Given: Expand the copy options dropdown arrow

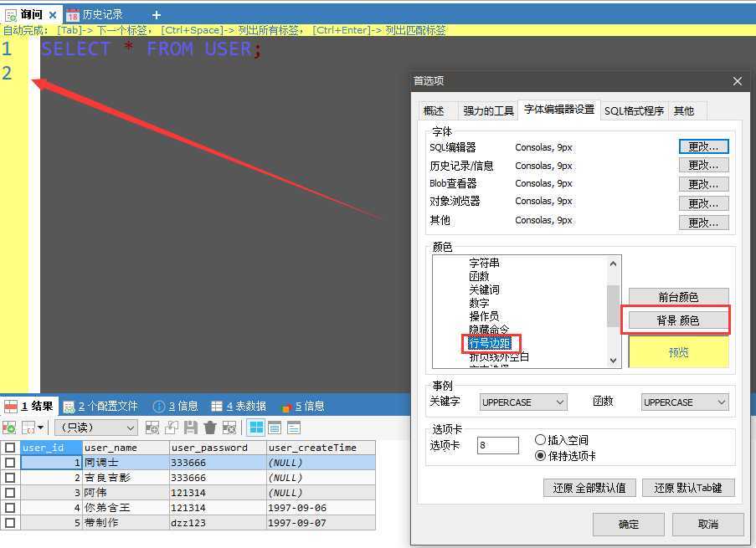Looking at the screenshot, I should point(40,428).
